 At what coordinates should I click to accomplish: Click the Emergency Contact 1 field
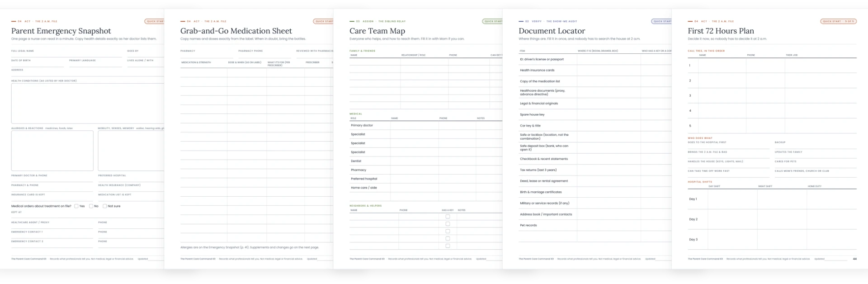coord(52,234)
